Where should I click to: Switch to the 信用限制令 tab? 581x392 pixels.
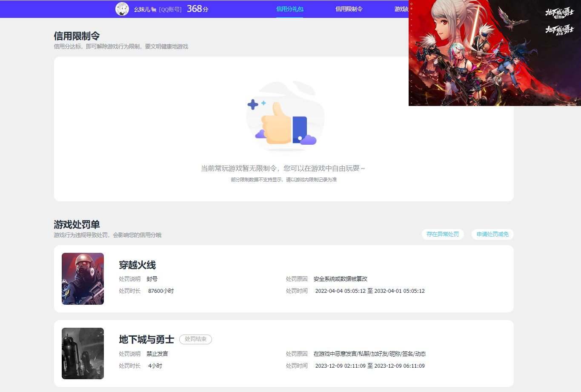click(x=349, y=9)
